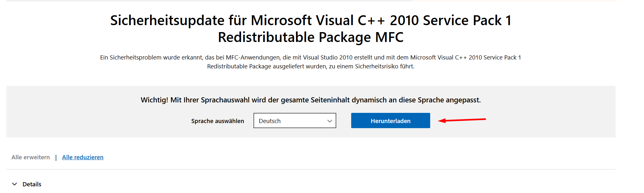This screenshot has width=644, height=193.
Task: Click the red arrow's pointed head
Action: (x=441, y=121)
